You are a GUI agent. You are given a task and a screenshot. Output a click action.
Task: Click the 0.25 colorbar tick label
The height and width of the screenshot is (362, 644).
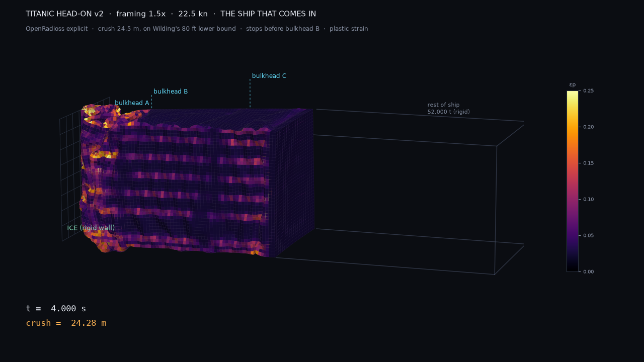(589, 91)
